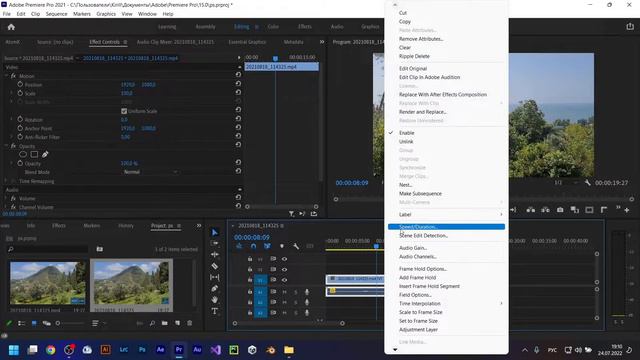Select the Pen tool in timeline toolbar
This screenshot has height=360, width=640.
click(215, 289)
